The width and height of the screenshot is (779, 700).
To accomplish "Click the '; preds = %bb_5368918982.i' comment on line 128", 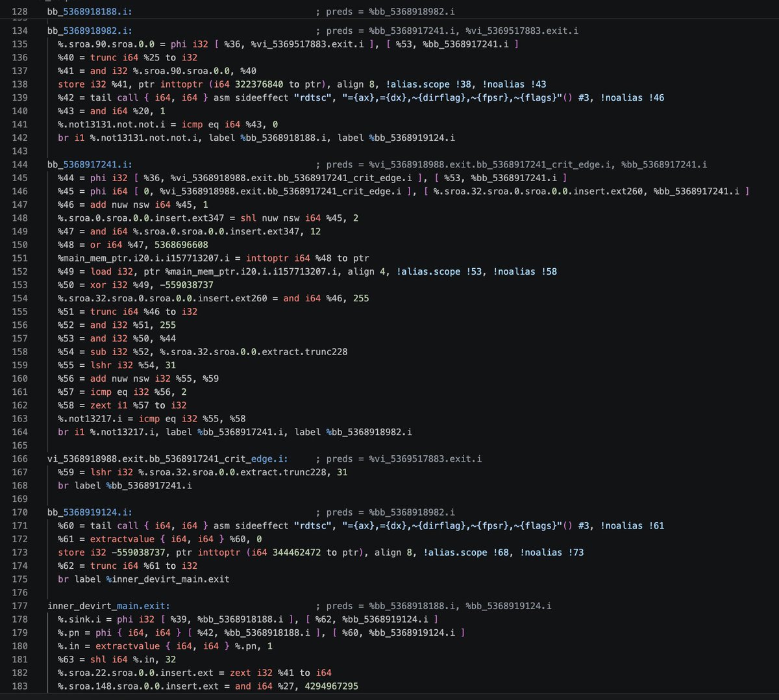I will pos(385,12).
